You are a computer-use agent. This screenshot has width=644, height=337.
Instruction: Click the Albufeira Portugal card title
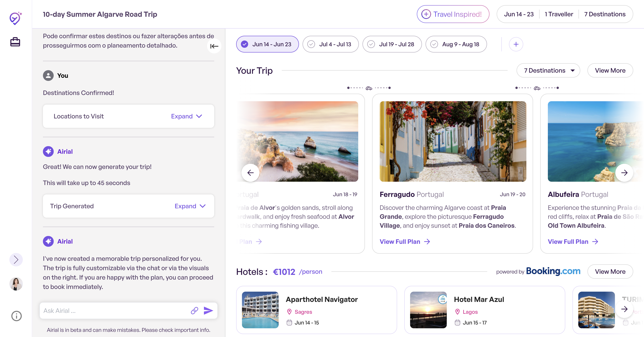coord(578,194)
